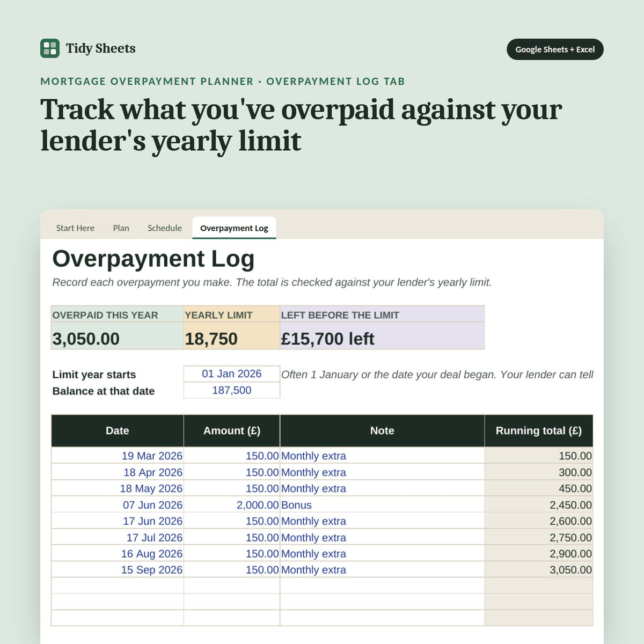Click the Google Sheets + Excel badge
The height and width of the screenshot is (644, 644).
[x=555, y=49]
